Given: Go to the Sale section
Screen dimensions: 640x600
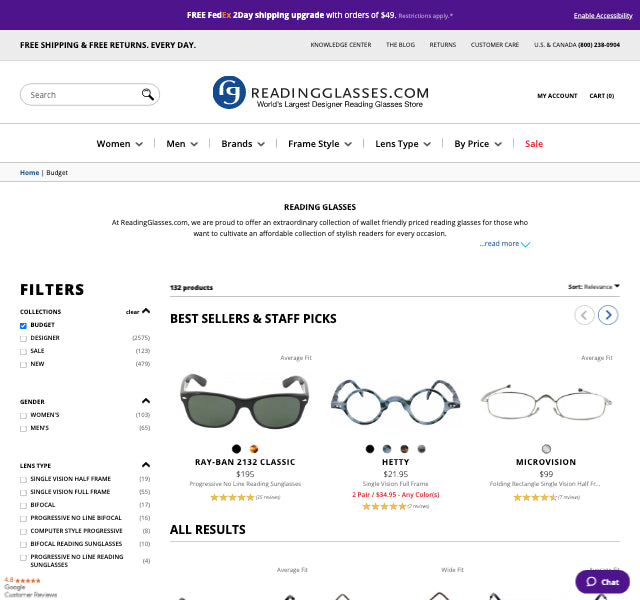Looking at the screenshot, I should (x=534, y=144).
